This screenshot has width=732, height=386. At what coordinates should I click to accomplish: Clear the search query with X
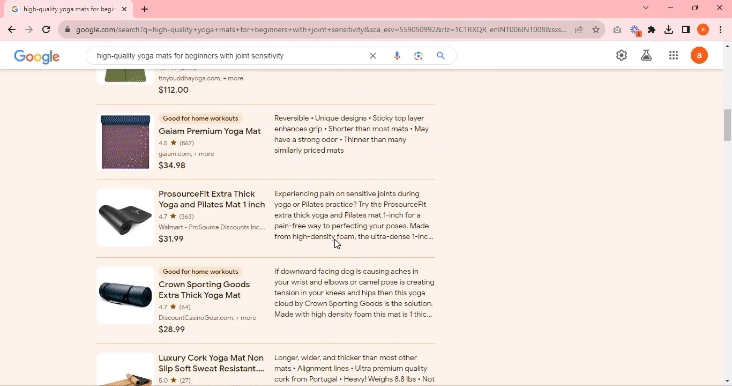373,56
